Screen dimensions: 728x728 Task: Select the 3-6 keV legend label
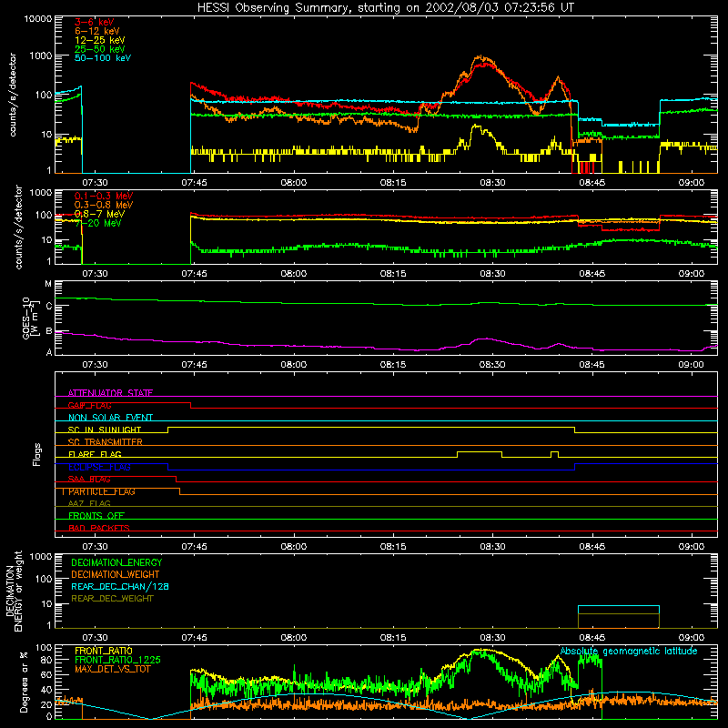coord(95,22)
